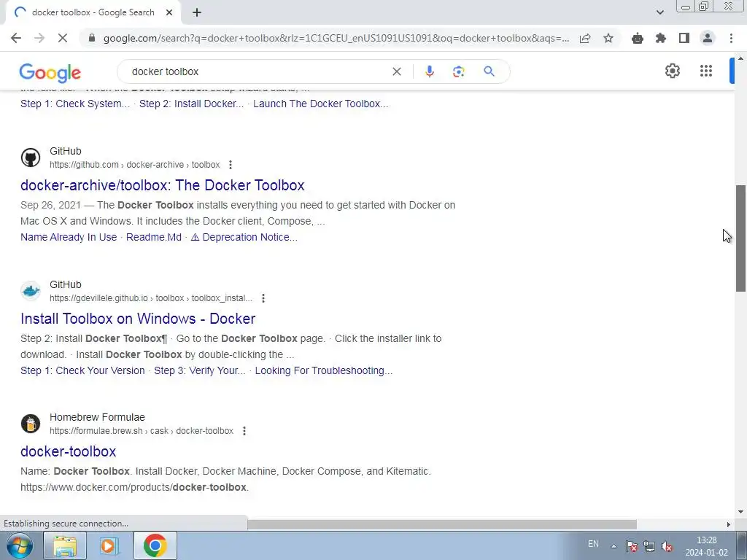
Task: Click the Docker whale favicon
Action: point(31,291)
